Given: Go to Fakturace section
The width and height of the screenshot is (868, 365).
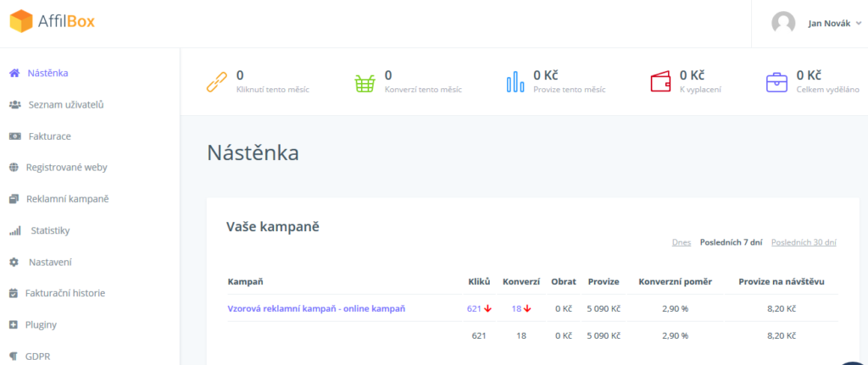Looking at the screenshot, I should pos(49,136).
